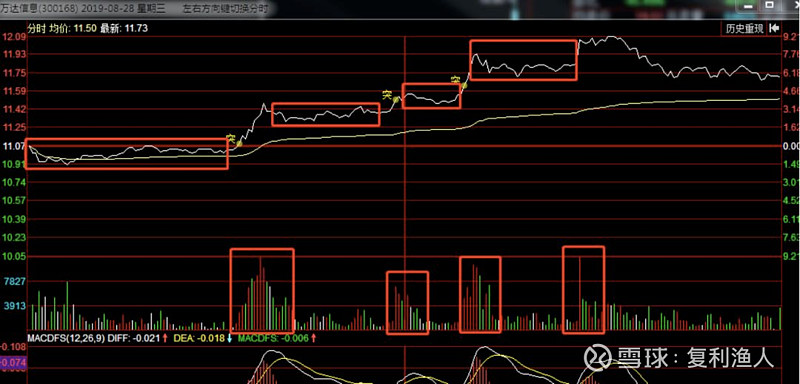Click the stock title 万达信息(300168)
This screenshot has width=800, height=384.
[39, 9]
